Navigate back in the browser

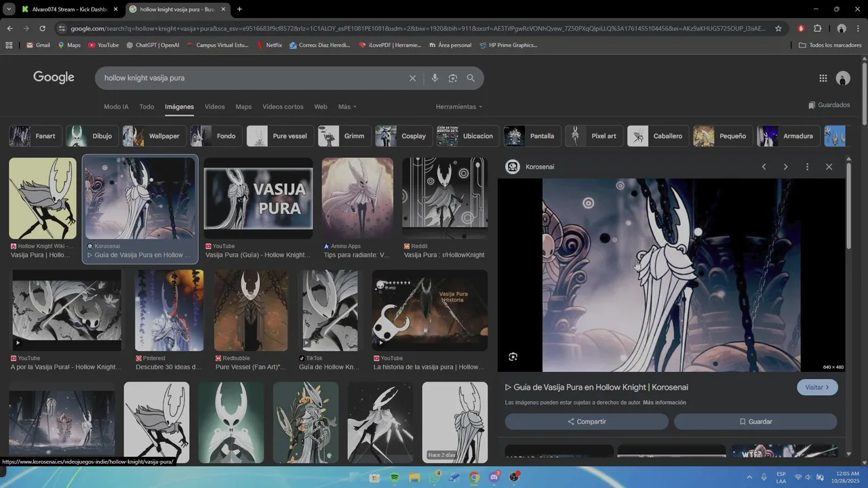pyautogui.click(x=9, y=28)
